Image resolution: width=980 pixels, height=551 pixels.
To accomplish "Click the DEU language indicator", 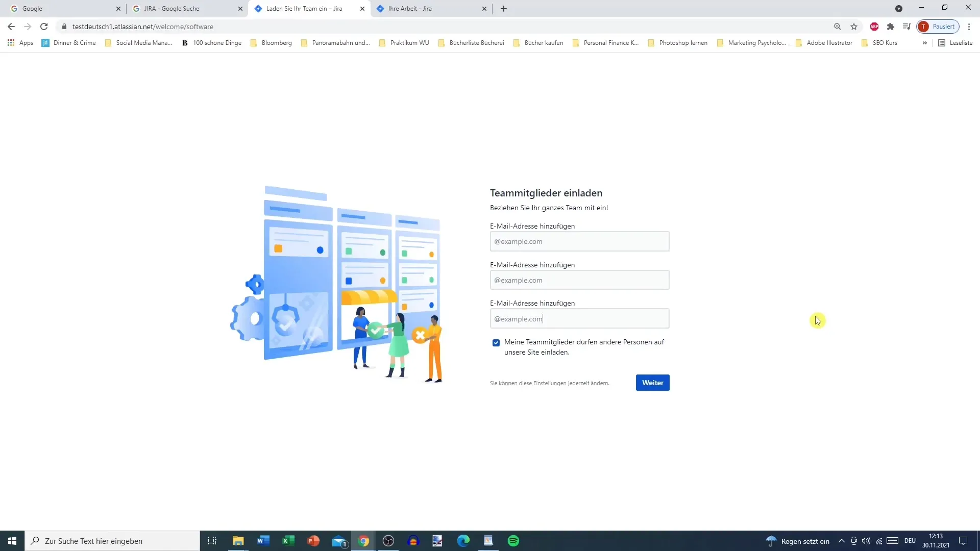I will (910, 541).
